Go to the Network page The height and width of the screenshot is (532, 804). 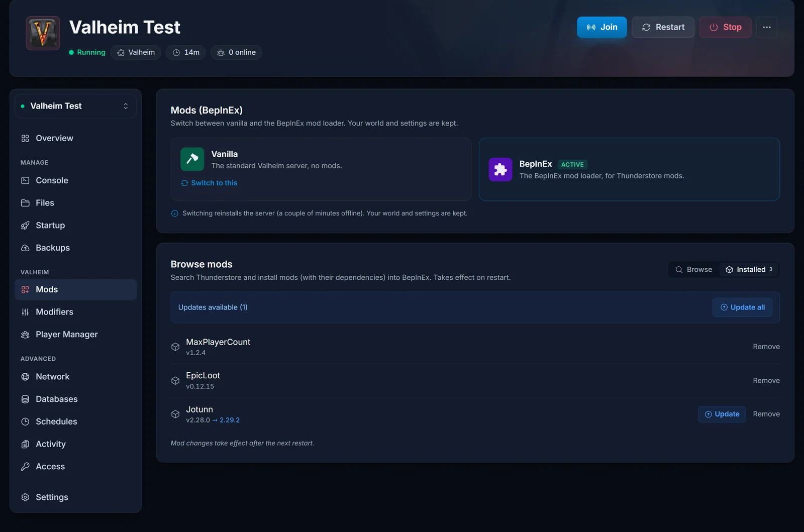click(75, 377)
